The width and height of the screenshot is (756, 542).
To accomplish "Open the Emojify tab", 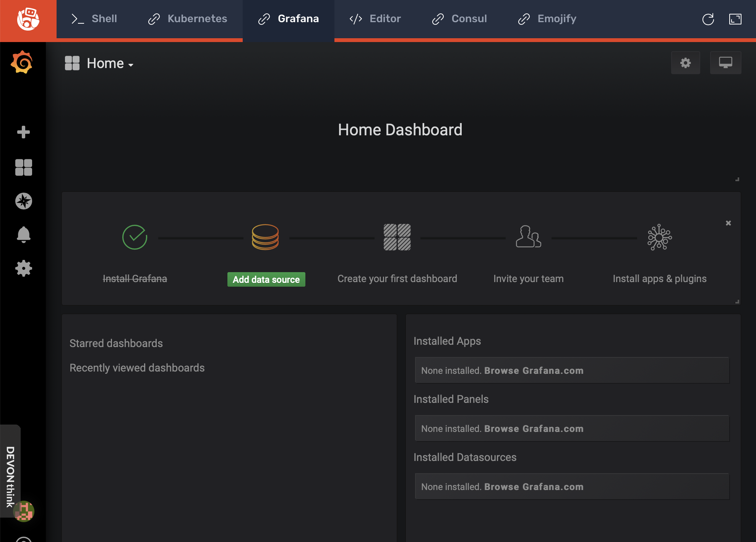I will pos(547,19).
